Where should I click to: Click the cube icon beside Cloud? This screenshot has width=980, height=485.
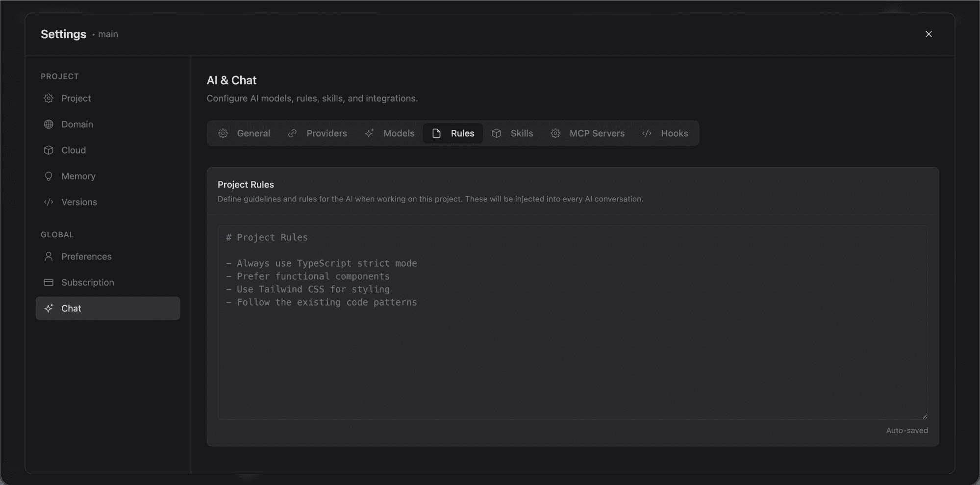point(49,151)
